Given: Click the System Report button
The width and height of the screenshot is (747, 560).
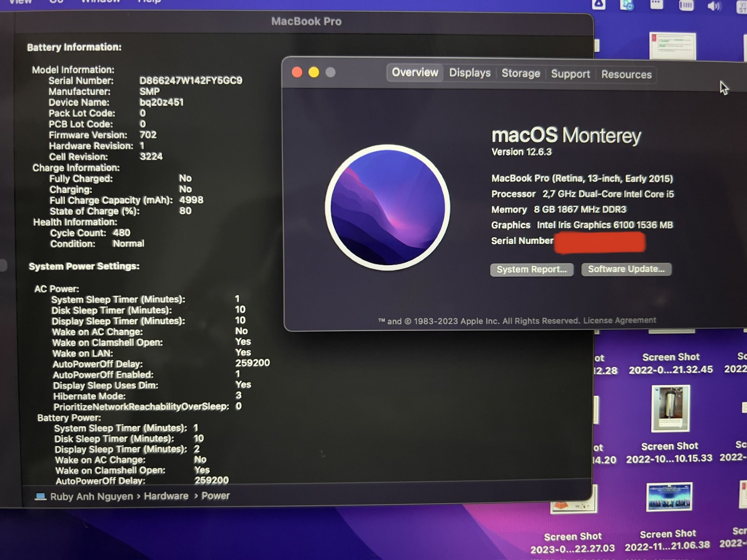Looking at the screenshot, I should click(x=531, y=269).
